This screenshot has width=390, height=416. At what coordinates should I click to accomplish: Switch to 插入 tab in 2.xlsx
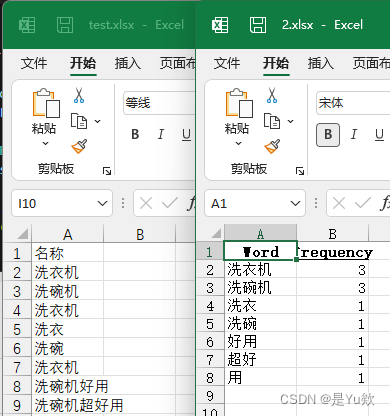pyautogui.click(x=321, y=63)
